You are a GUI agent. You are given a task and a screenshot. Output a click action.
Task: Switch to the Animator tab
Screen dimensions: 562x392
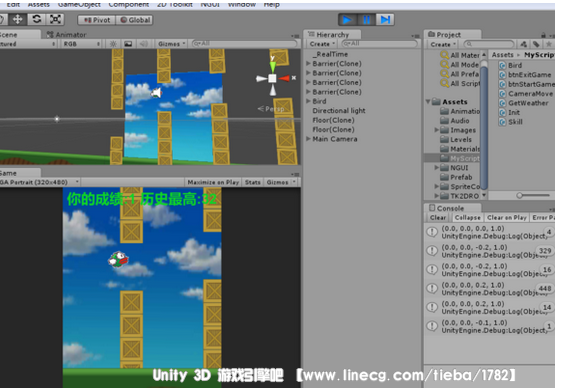tap(67, 35)
